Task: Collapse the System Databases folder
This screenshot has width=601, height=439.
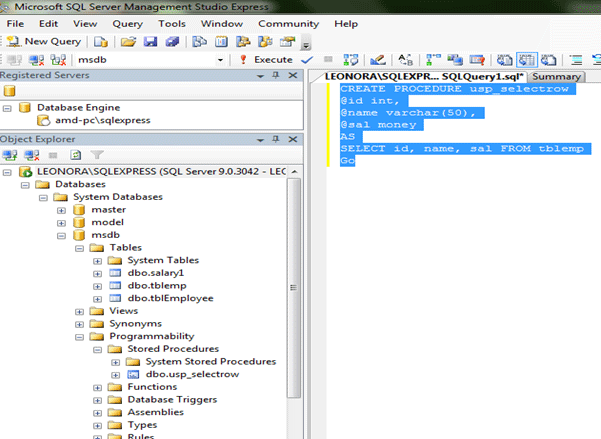Action: click(43, 198)
